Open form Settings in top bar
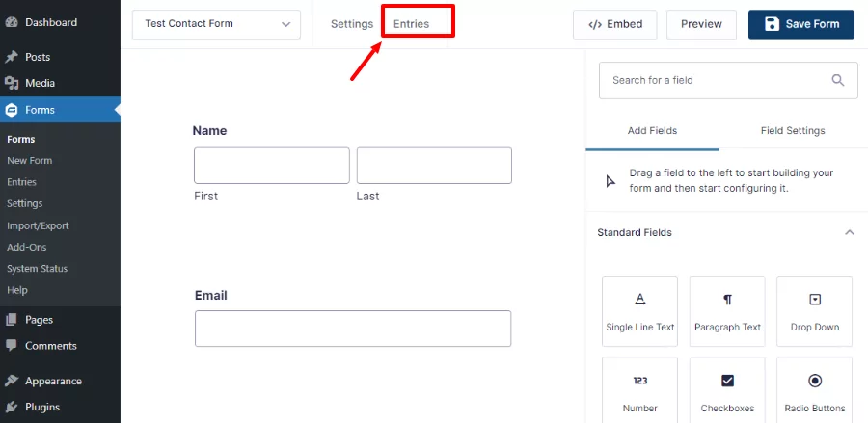Viewport: 868px width, 423px height. [x=352, y=24]
